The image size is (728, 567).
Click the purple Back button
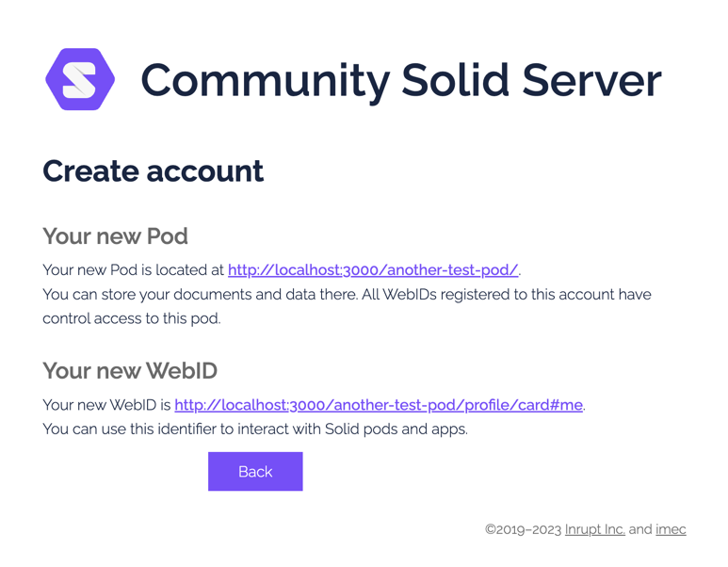pyautogui.click(x=255, y=471)
